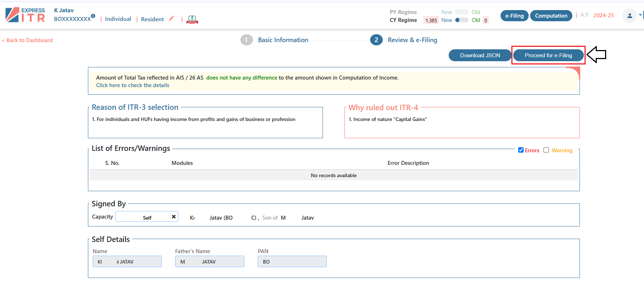The width and height of the screenshot is (644, 292).
Task: Open the user profile avatar icon
Action: (x=630, y=15)
